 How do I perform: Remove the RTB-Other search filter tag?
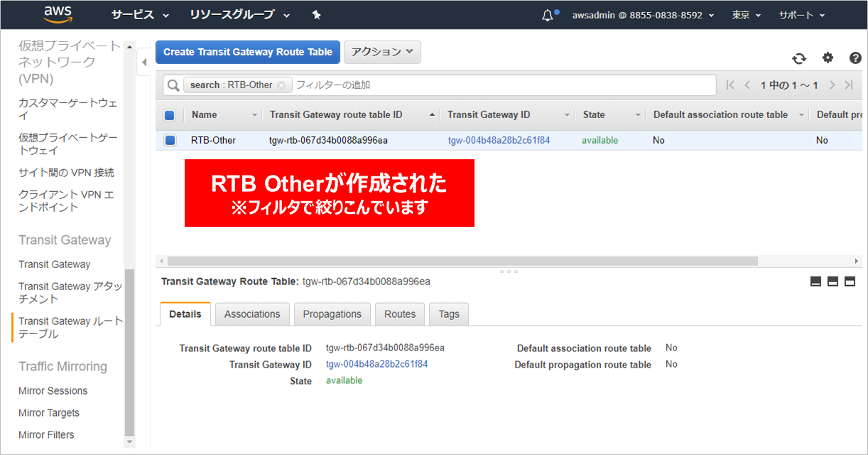[281, 85]
